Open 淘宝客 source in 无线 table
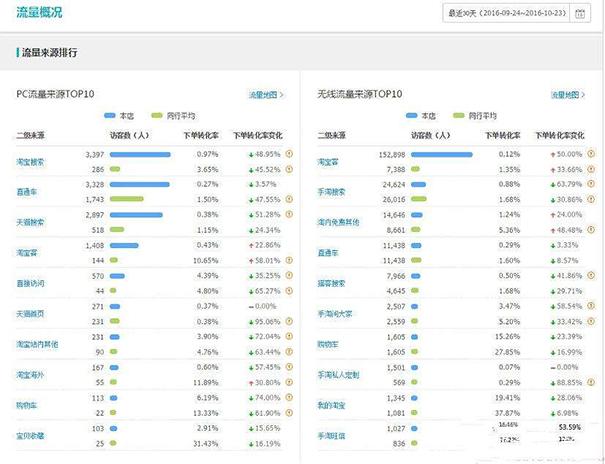This screenshot has height=464, width=605. click(328, 162)
